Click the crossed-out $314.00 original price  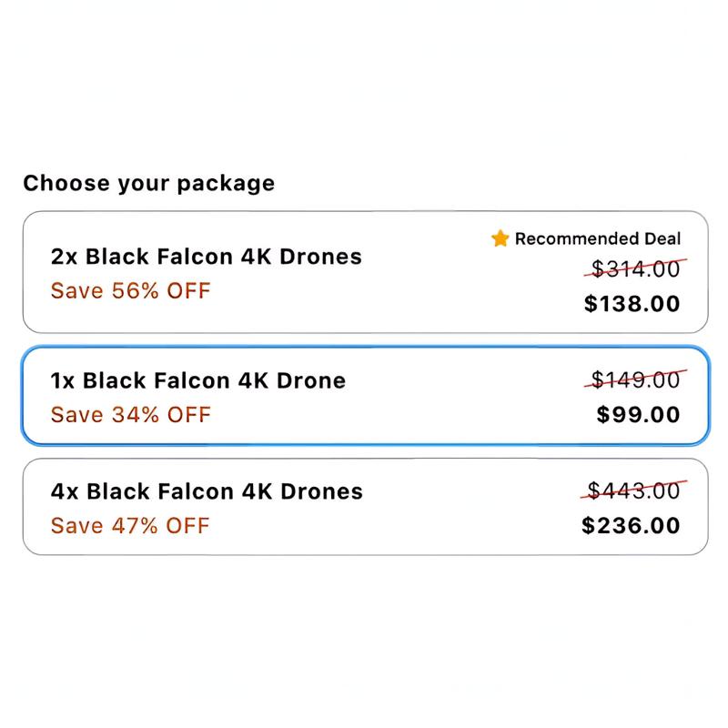tap(635, 269)
